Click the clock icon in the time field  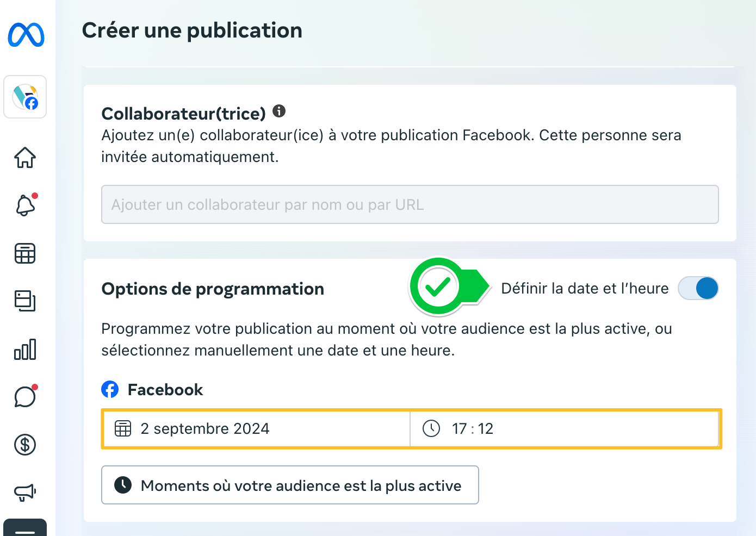[431, 428]
